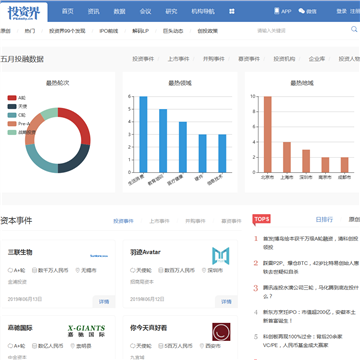This screenshot has width=360, height=360.
Task: Open ranked article 2 mentioning P2P and BTC
Action: tap(311, 267)
